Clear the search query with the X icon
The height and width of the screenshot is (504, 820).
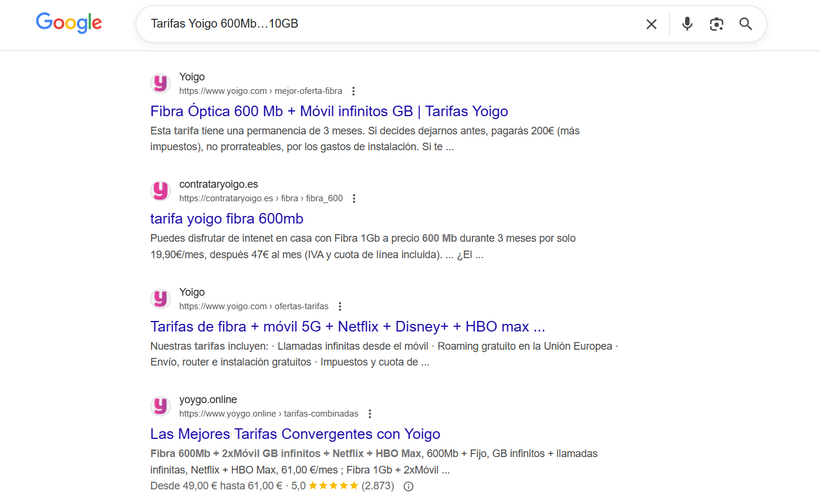pyautogui.click(x=652, y=24)
